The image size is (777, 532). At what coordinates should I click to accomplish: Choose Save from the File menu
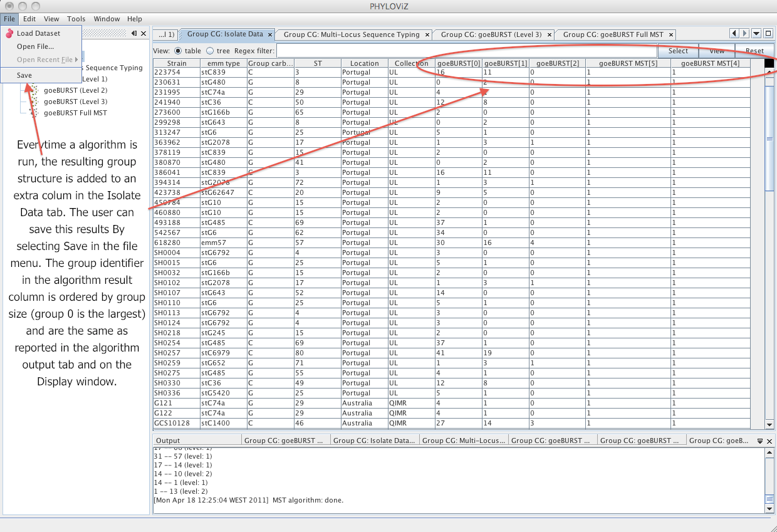(x=41, y=75)
